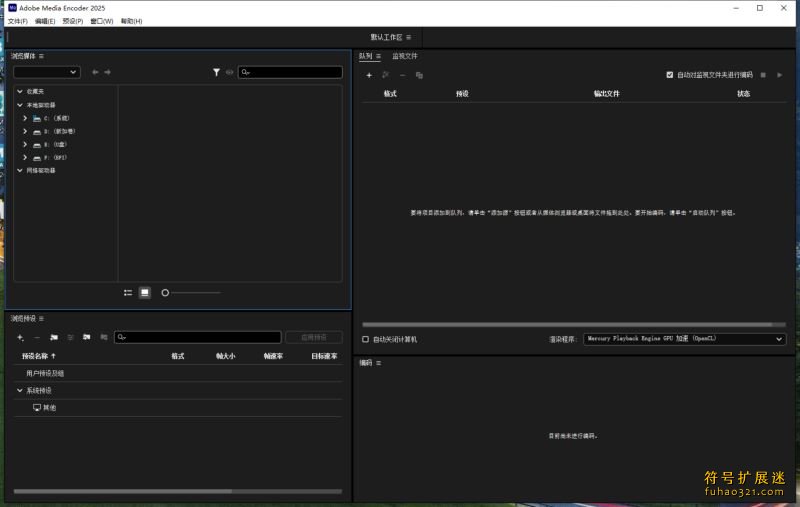
Task: Collapse the 系统预设 system presets group
Action: pyautogui.click(x=20, y=391)
